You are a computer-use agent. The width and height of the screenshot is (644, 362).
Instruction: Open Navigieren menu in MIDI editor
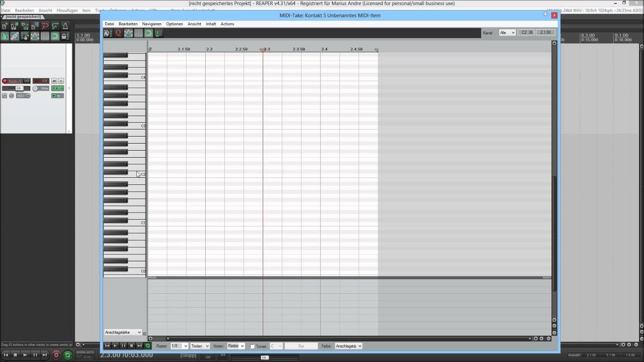click(x=151, y=24)
